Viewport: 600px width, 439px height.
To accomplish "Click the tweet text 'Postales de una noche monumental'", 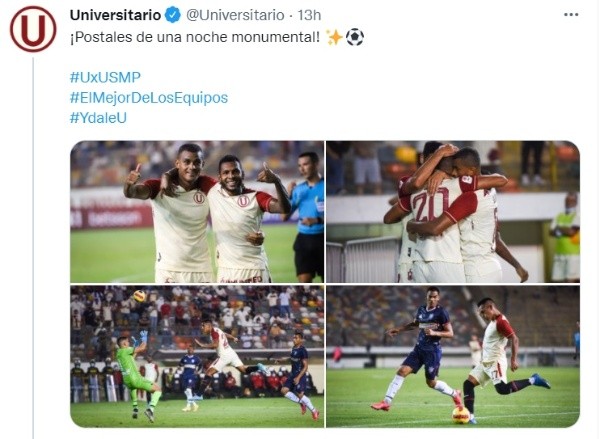I will (x=195, y=37).
